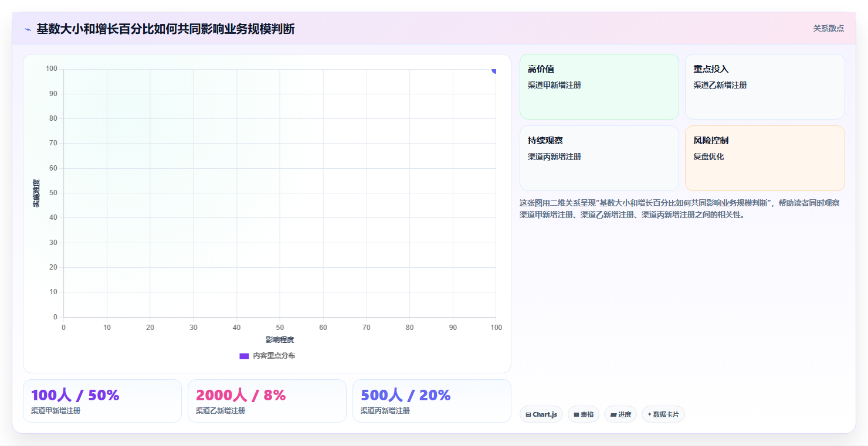Click the 影响程度 x-axis title
868x446 pixels.
pos(280,340)
